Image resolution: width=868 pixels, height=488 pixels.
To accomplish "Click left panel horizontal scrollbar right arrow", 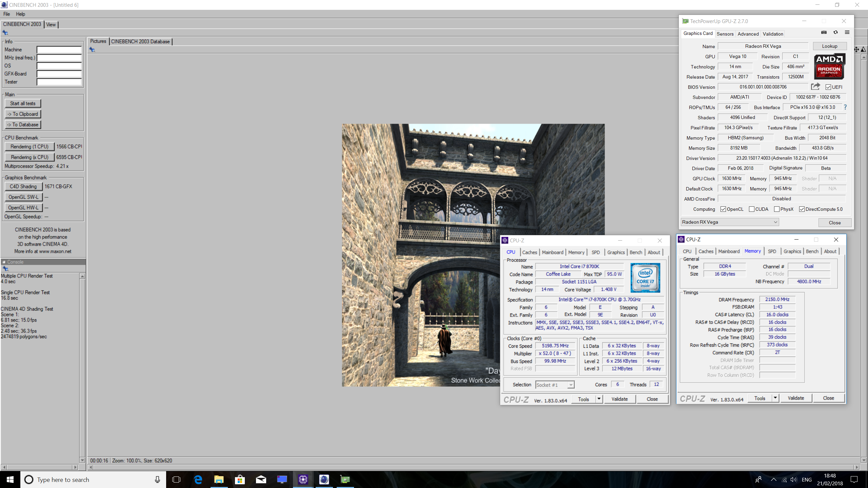I will pos(75,467).
